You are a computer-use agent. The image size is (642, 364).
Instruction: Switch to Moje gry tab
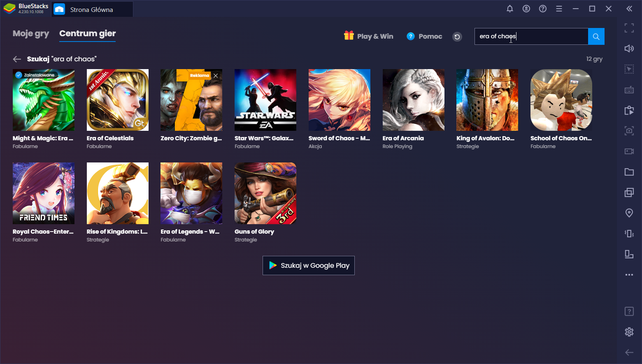coord(31,34)
